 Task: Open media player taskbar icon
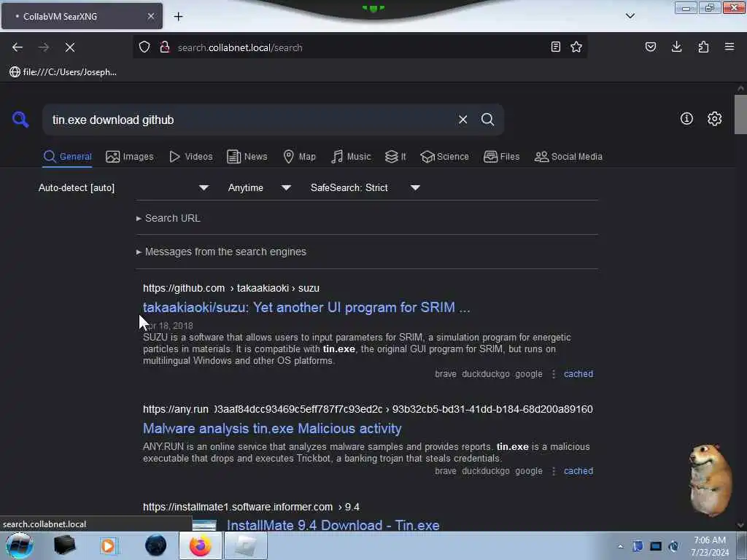(108, 545)
